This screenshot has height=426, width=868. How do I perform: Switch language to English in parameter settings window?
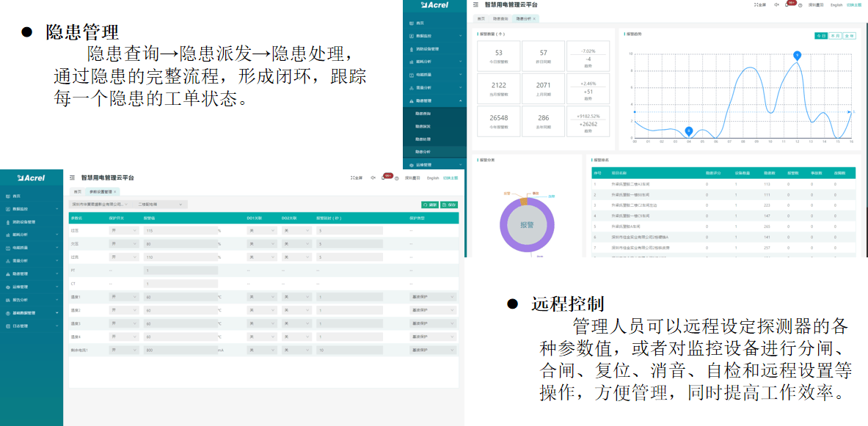click(433, 178)
